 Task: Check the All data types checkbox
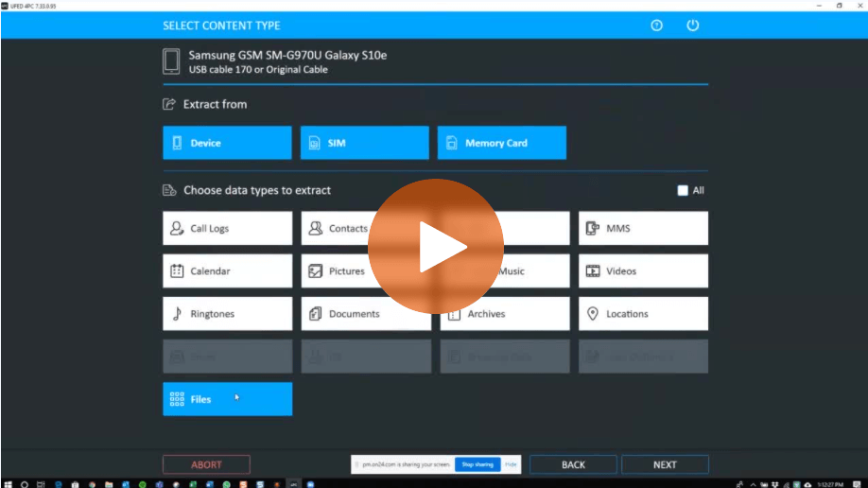(683, 190)
